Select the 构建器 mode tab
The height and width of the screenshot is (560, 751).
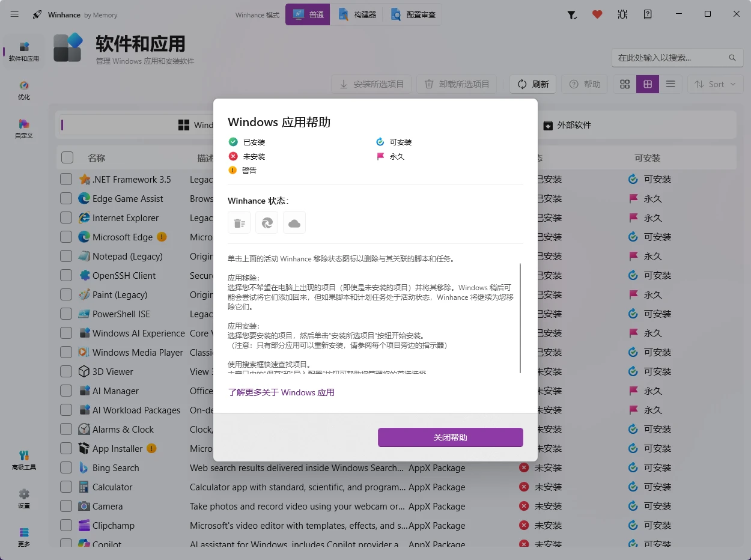(x=357, y=14)
